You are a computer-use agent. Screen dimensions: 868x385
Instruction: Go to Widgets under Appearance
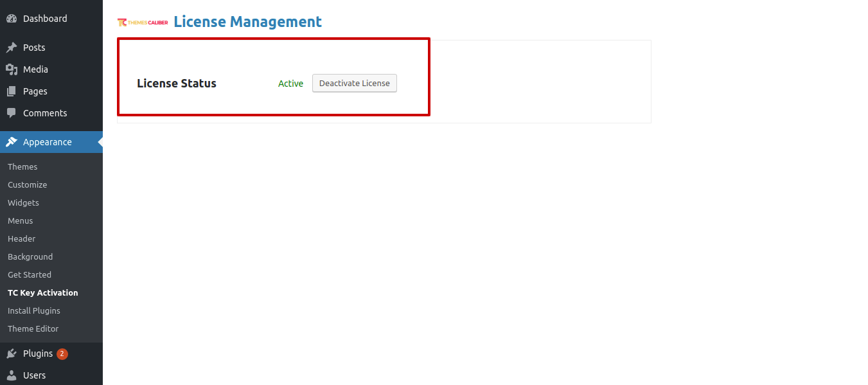(23, 202)
